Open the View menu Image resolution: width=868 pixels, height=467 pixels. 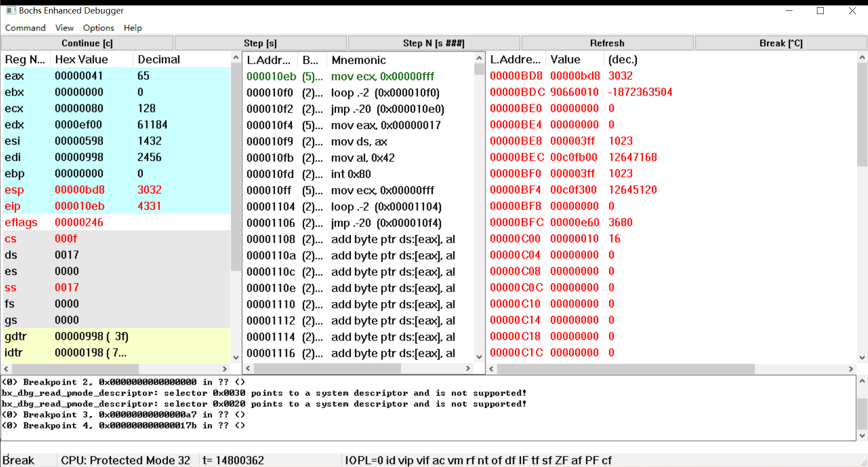tap(64, 28)
